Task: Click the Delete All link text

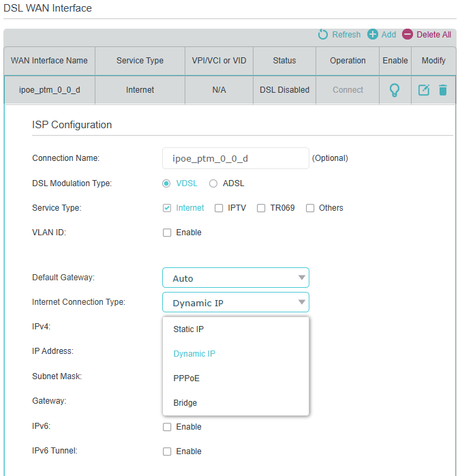Action: (433, 35)
